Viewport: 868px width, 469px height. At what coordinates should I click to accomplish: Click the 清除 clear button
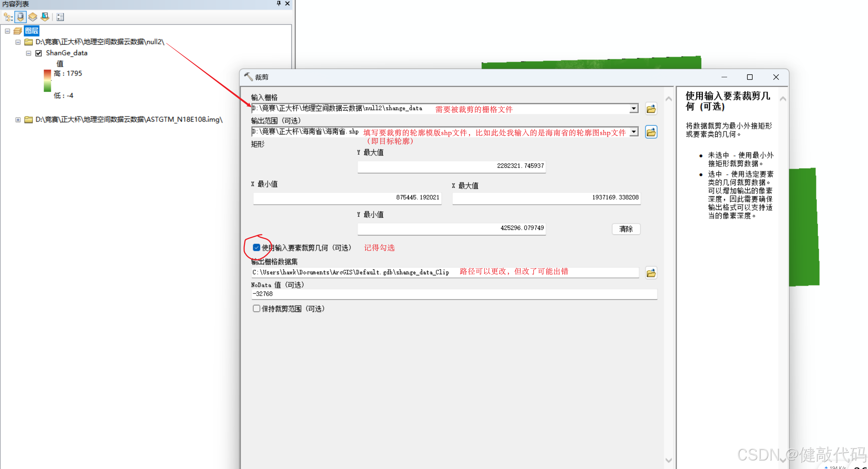tap(626, 229)
